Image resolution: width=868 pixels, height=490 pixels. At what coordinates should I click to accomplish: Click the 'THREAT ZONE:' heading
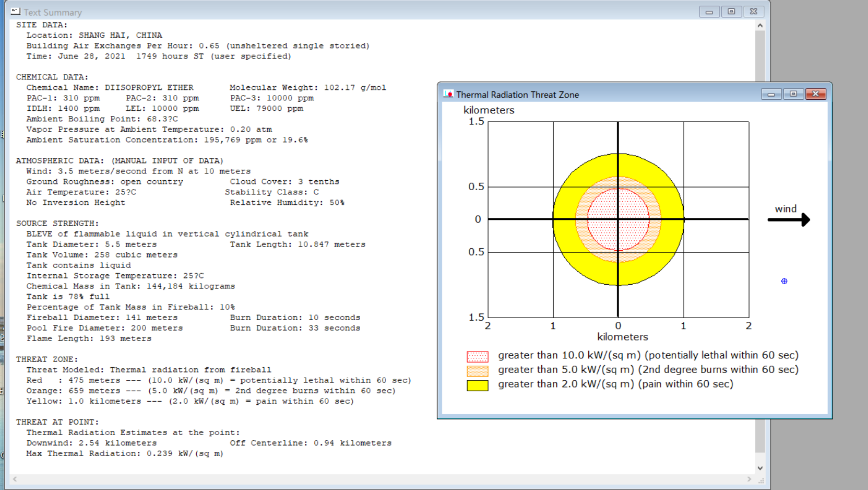pyautogui.click(x=47, y=359)
